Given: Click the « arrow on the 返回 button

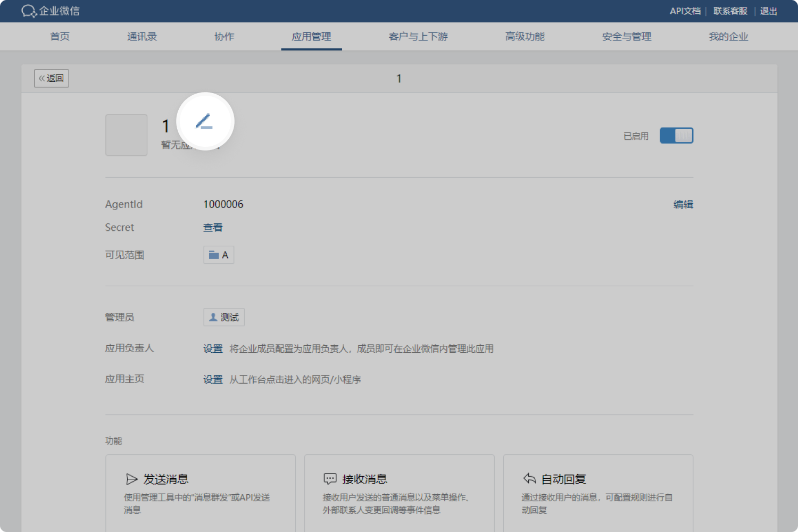Looking at the screenshot, I should [43, 78].
